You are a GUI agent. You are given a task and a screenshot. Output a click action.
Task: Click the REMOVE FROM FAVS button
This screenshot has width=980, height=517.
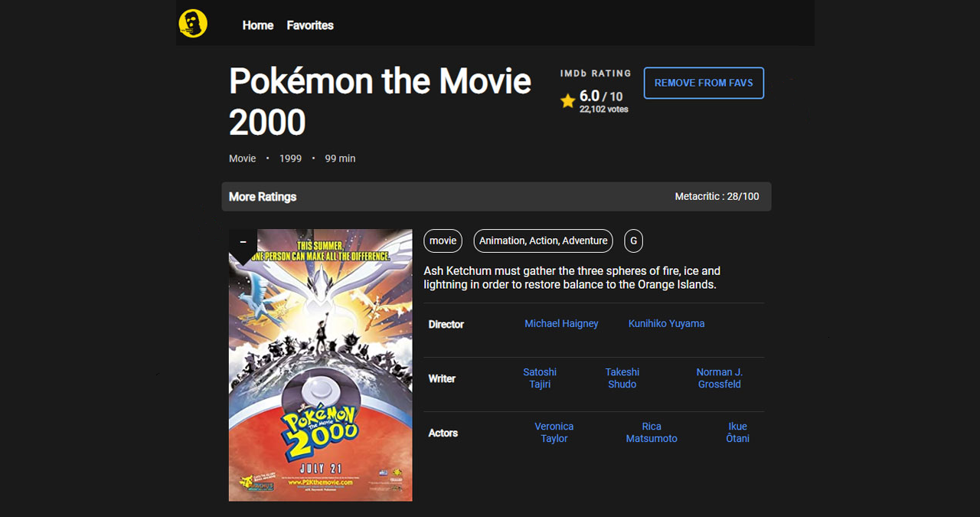click(x=703, y=83)
